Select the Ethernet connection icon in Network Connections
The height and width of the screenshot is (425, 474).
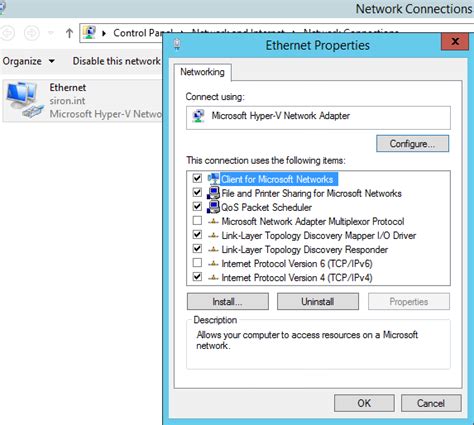[x=25, y=100]
